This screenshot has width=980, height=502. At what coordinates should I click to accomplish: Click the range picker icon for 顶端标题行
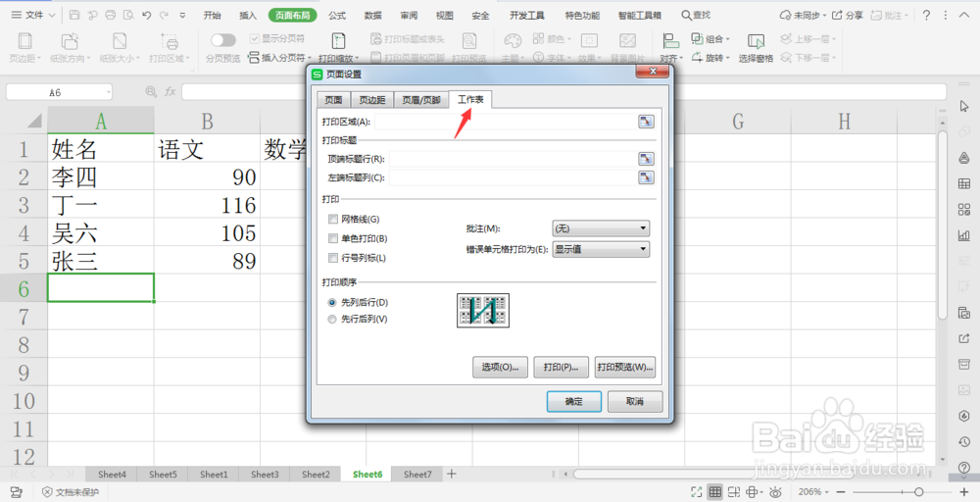point(646,159)
